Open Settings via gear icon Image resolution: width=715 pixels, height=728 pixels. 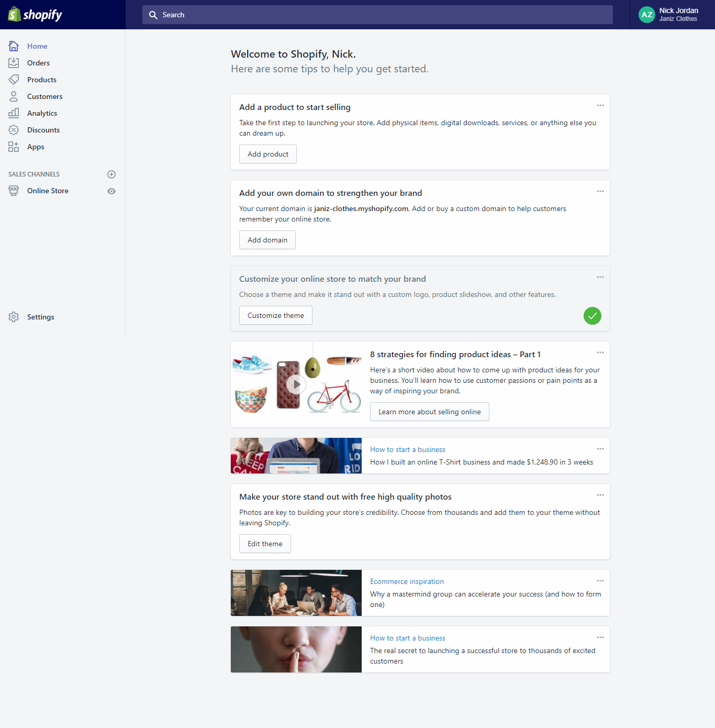click(x=14, y=317)
